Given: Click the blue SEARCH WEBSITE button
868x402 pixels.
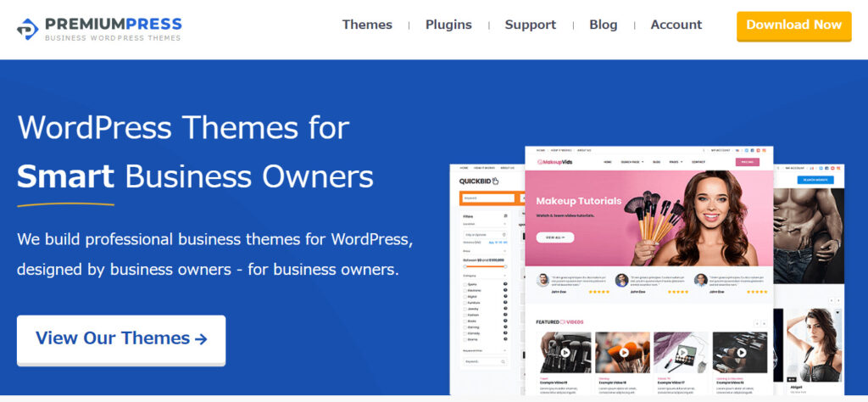Looking at the screenshot, I should coord(815,180).
